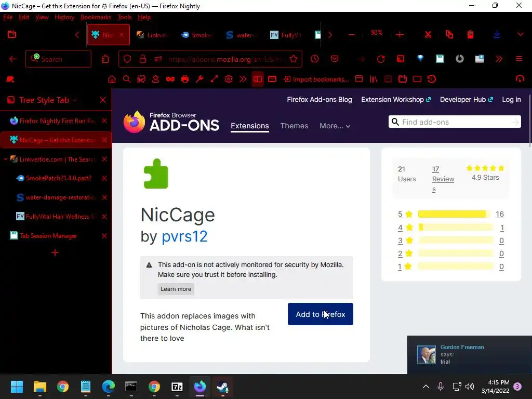Click the Home toolbar icon
532x399 pixels.
[112, 79]
